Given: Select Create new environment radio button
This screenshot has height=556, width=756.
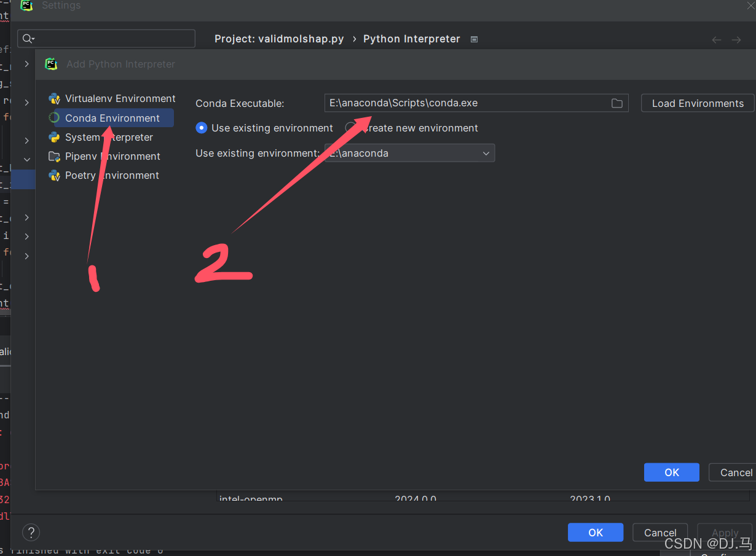Looking at the screenshot, I should point(351,128).
